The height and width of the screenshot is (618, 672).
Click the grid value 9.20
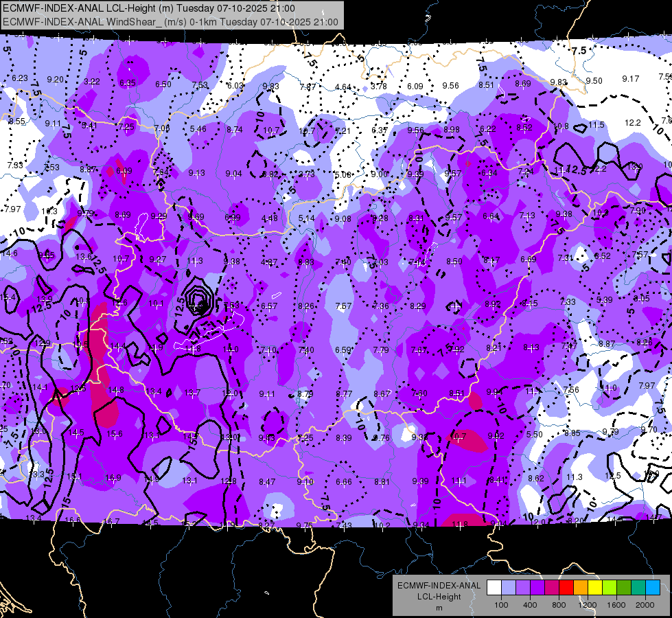56,80
